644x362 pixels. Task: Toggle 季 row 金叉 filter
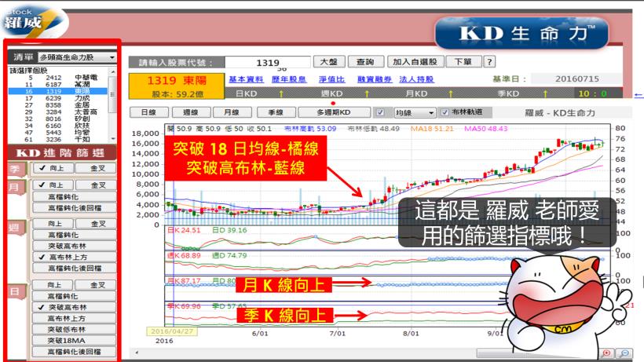click(x=97, y=168)
